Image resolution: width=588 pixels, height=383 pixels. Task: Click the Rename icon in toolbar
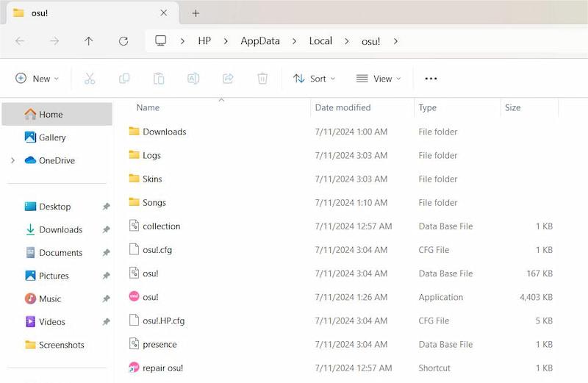(193, 79)
